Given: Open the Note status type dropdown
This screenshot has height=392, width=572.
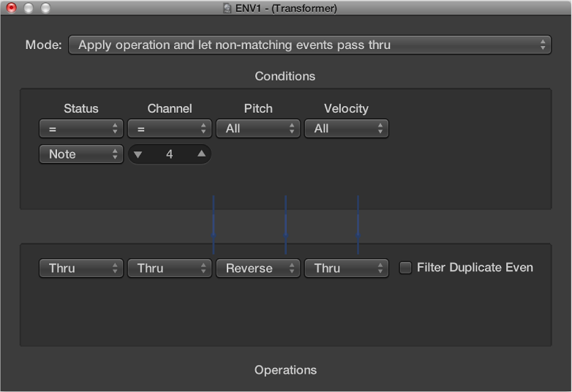Looking at the screenshot, I should 81,154.
